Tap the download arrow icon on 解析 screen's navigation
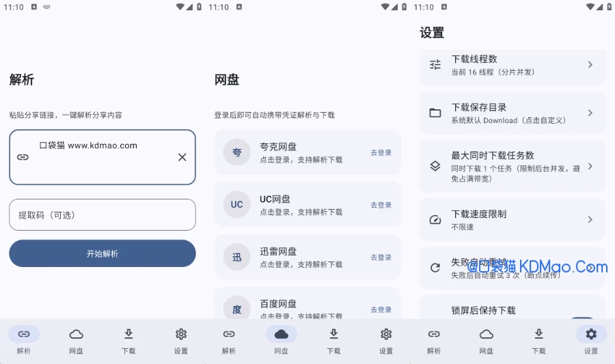 click(128, 334)
